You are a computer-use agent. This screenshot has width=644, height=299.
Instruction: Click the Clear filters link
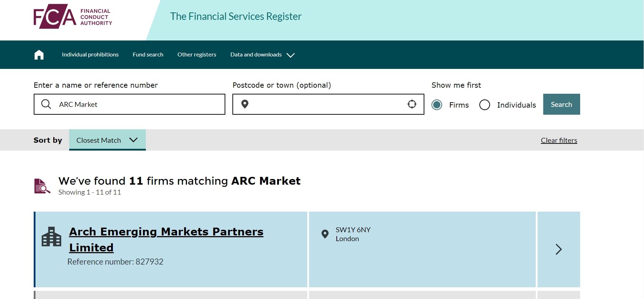point(559,140)
